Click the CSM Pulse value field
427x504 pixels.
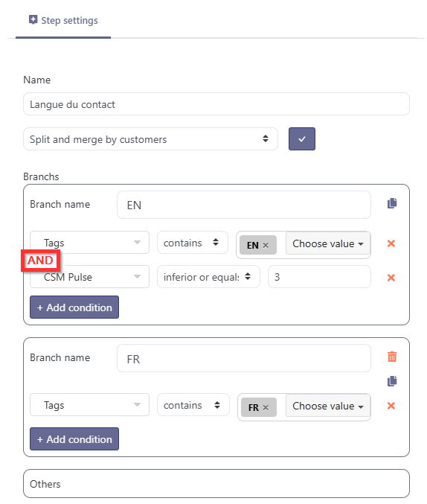coord(319,277)
